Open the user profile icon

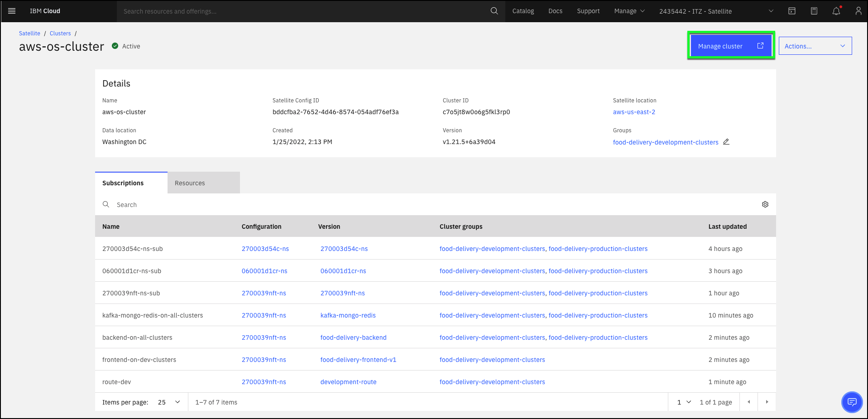pos(858,11)
